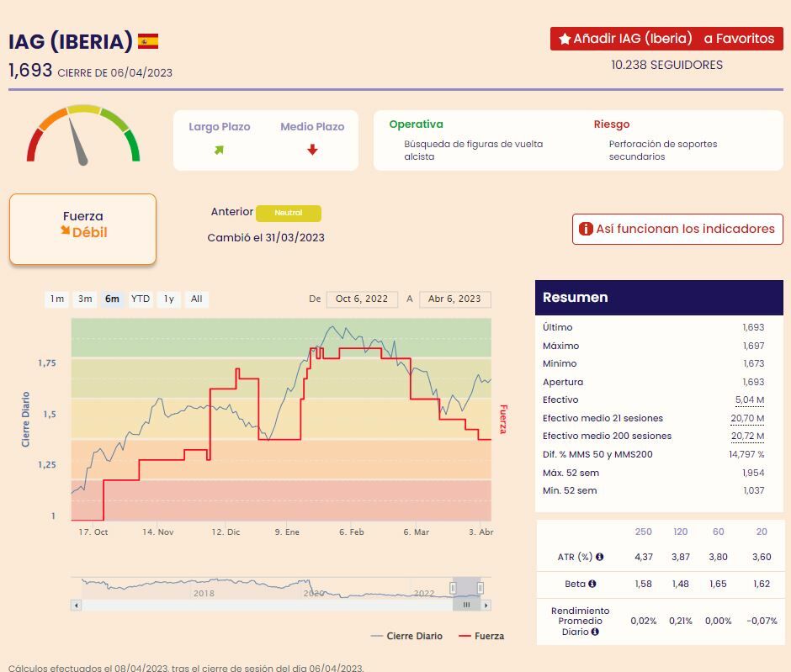Click the Medio Plazo red down arrow
The height and width of the screenshot is (672, 791).
pyautogui.click(x=312, y=149)
